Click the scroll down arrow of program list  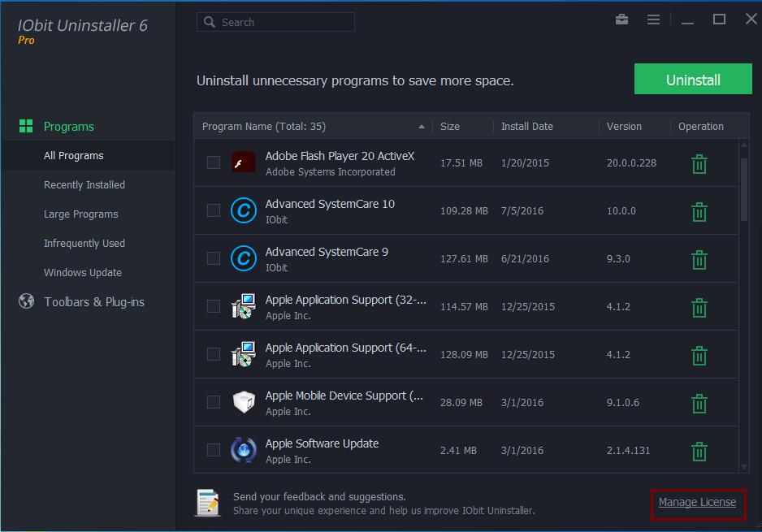[744, 467]
